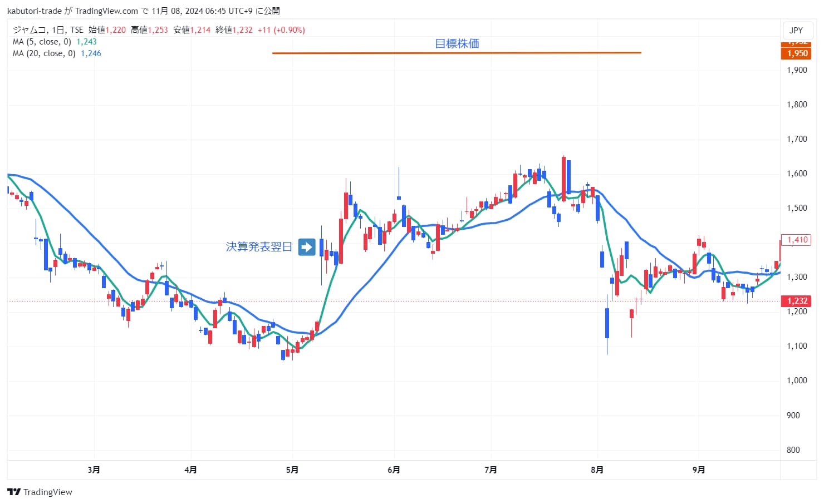Screen dimensions: 824x504
Task: Click the 7月 label on time axis
Action: coord(491,470)
